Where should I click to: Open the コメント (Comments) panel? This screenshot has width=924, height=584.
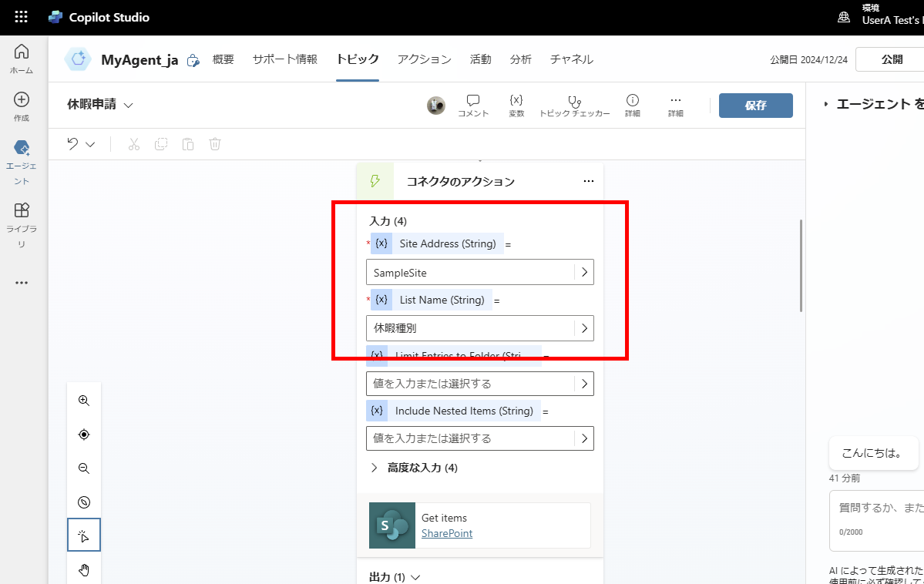click(472, 106)
